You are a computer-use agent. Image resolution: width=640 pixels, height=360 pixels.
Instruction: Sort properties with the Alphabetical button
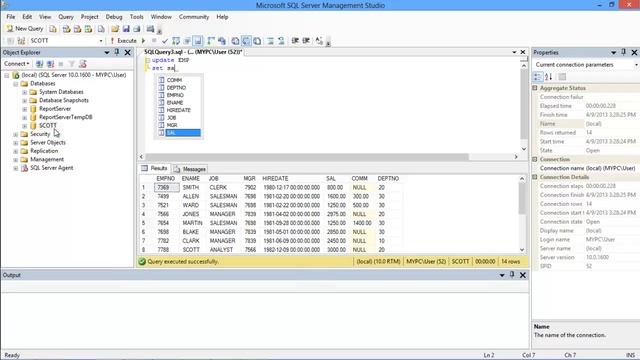pyautogui.click(x=549, y=77)
